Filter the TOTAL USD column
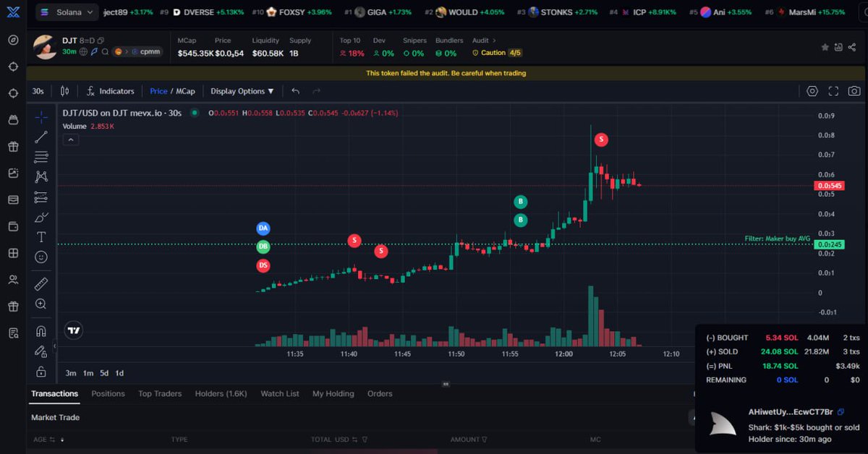 (x=365, y=439)
